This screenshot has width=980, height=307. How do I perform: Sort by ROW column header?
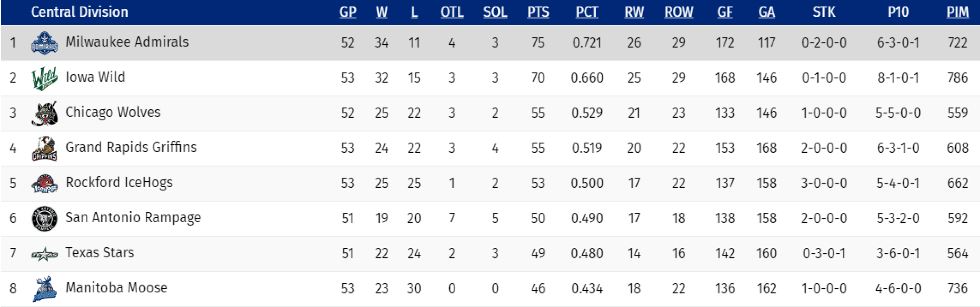[679, 12]
